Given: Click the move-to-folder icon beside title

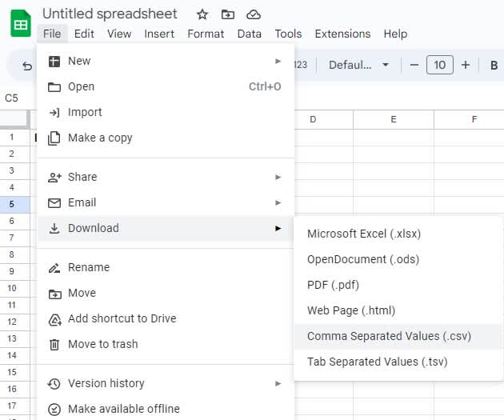Looking at the screenshot, I should click(x=228, y=14).
